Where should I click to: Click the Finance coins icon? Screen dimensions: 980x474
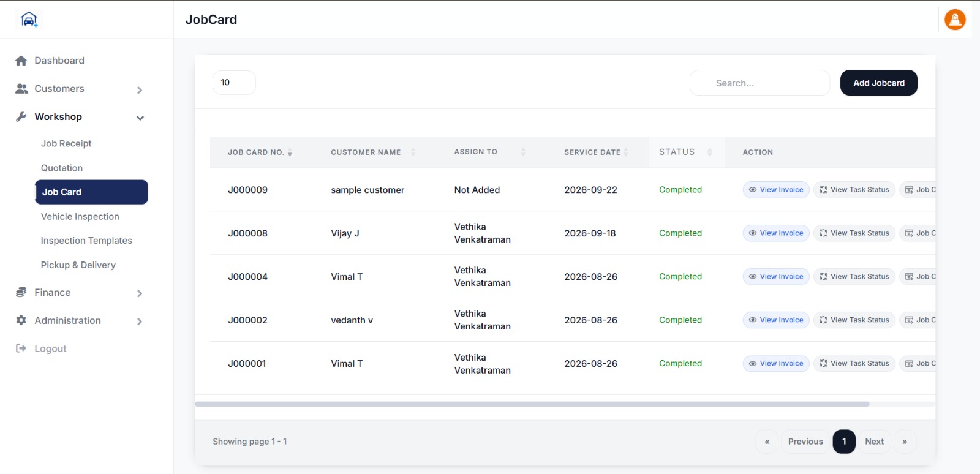(x=21, y=293)
